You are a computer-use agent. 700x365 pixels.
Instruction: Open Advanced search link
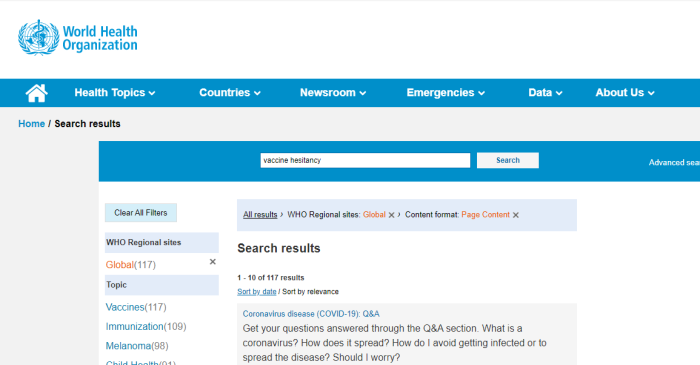[x=674, y=162]
